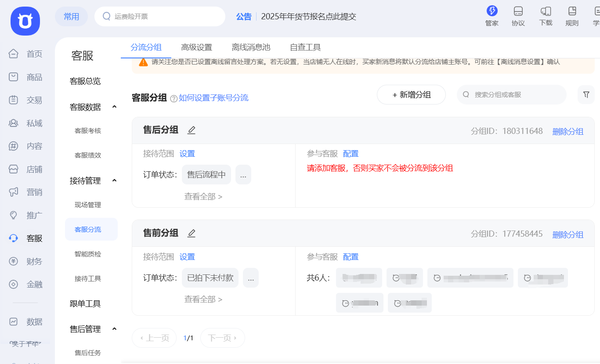Open 智能质检 menu item
Viewport: 600px width, 364px height.
pos(88,254)
